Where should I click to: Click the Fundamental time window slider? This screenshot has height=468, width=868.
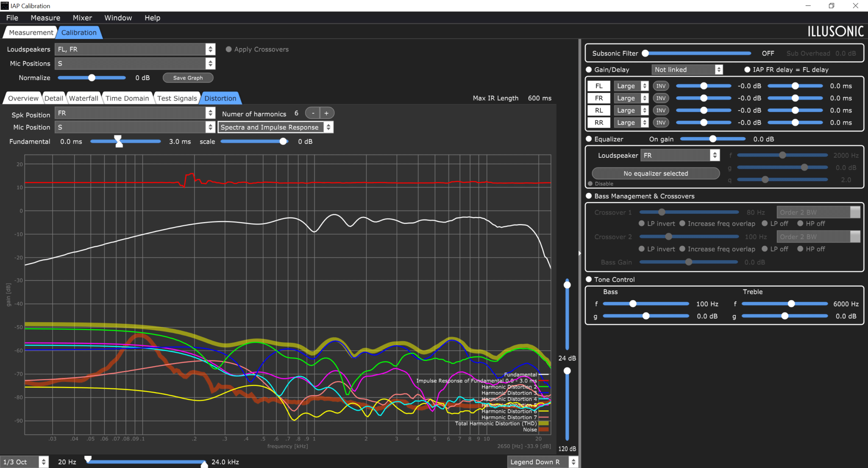tap(125, 142)
